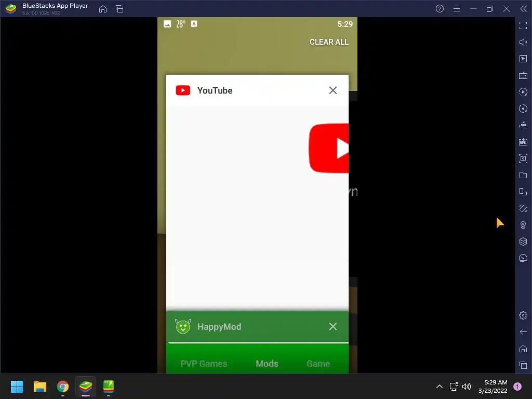Open the set location pin icon
Viewport: 532px width, 399px height.
[523, 225]
